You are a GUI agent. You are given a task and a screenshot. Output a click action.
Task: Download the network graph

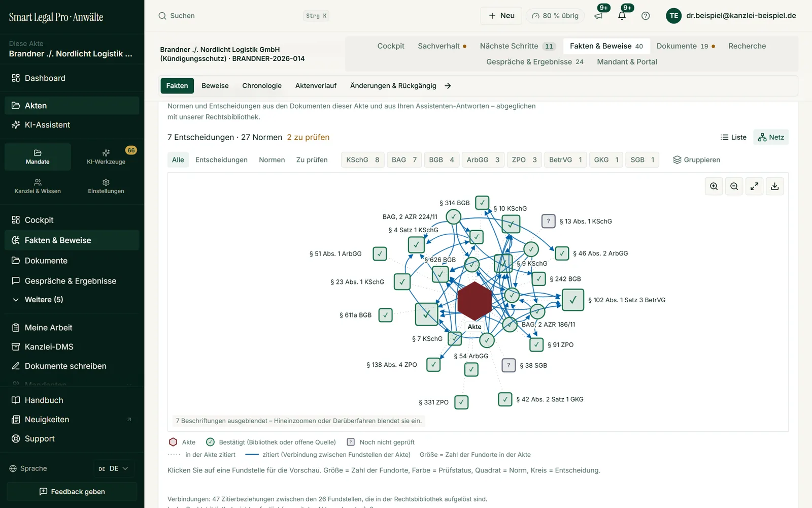point(775,186)
